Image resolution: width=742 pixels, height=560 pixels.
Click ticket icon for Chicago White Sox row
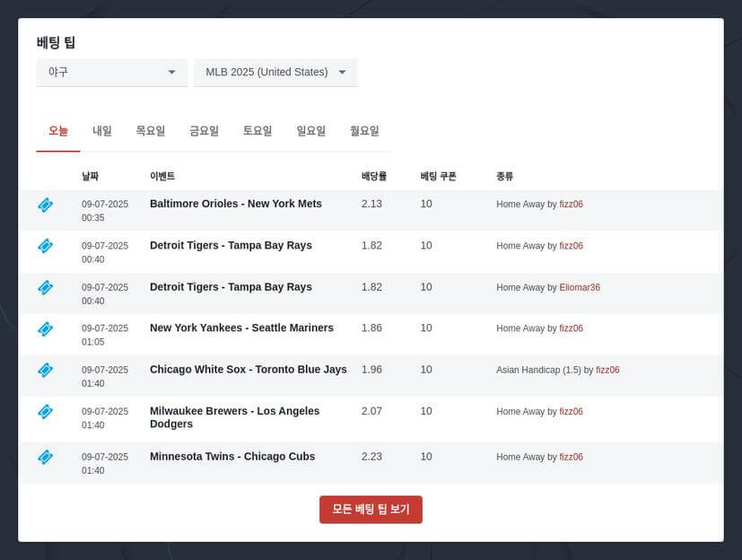click(x=46, y=370)
